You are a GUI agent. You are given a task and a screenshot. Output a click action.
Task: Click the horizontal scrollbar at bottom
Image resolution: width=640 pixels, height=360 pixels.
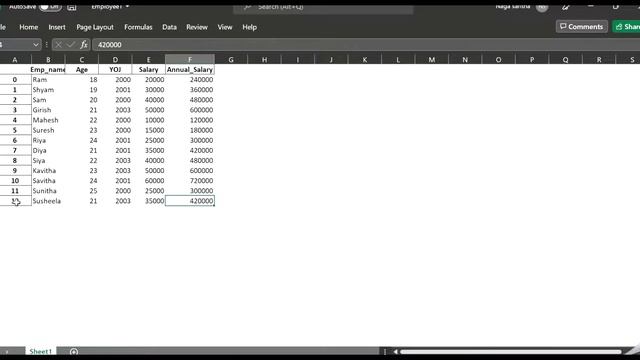(x=510, y=351)
